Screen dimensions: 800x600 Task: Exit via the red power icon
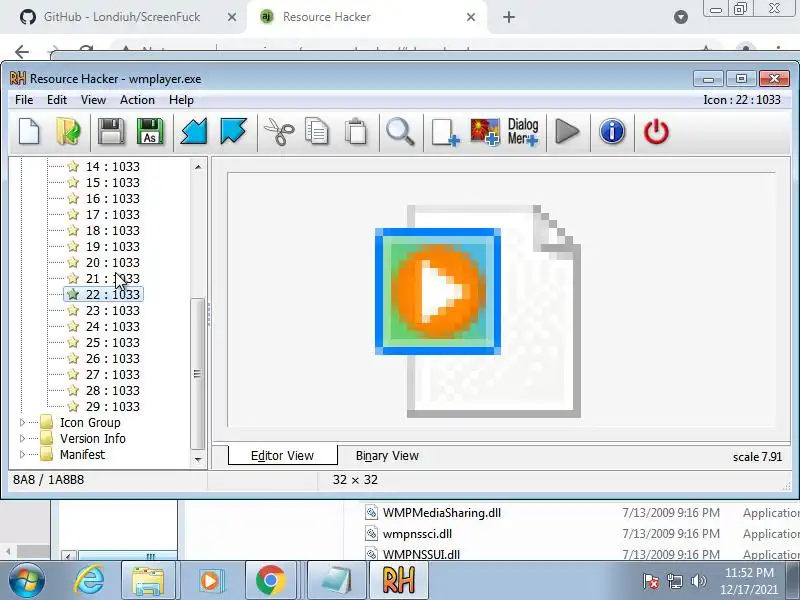click(656, 132)
